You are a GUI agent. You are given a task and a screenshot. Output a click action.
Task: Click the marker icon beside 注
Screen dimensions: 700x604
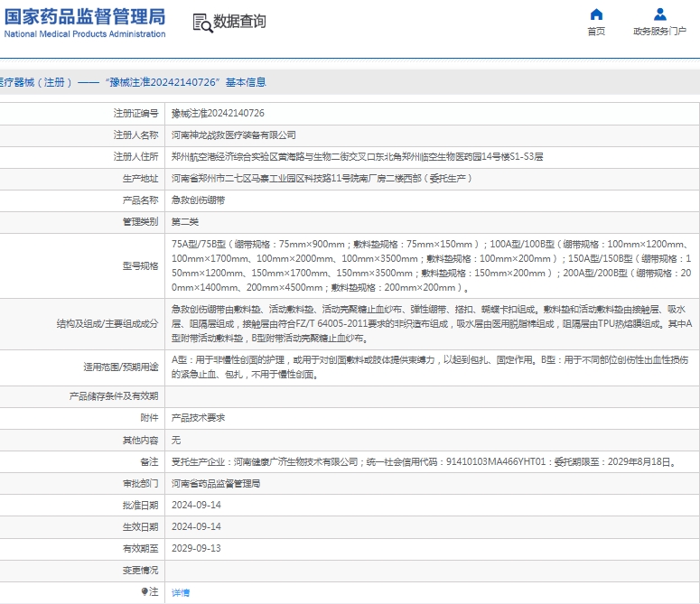(x=145, y=591)
